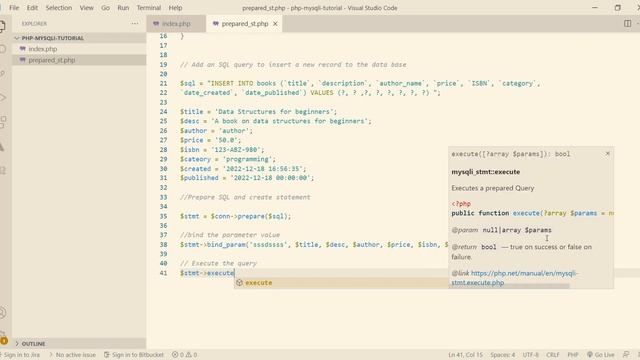Restore down the Visual Studio Code window

tap(618, 7)
